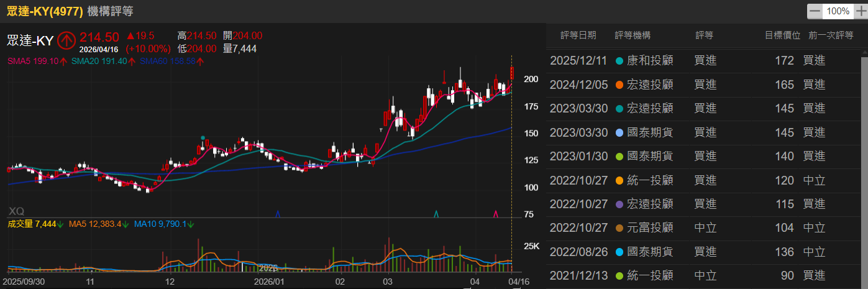
Task: Click the up scroll arrow in ratings table
Action: click(864, 53)
